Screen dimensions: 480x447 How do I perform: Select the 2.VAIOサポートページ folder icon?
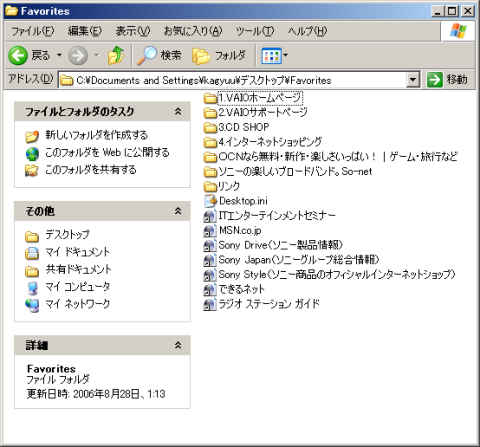point(210,113)
